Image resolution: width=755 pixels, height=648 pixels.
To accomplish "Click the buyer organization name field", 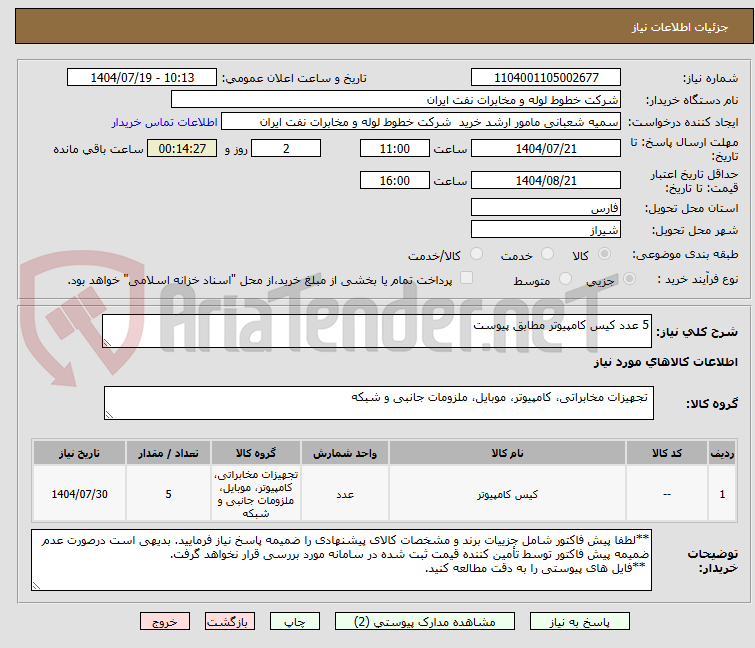I will pyautogui.click(x=396, y=100).
